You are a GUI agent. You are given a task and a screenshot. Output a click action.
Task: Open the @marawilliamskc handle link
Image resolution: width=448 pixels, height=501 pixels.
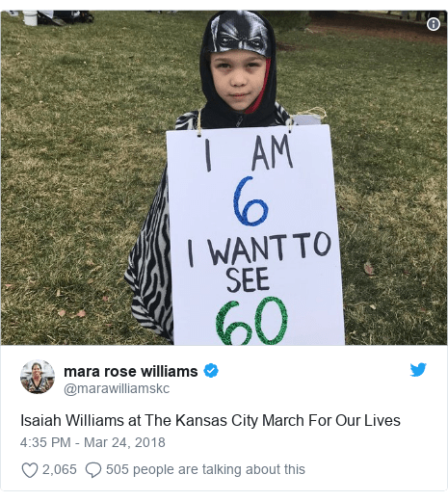click(117, 388)
